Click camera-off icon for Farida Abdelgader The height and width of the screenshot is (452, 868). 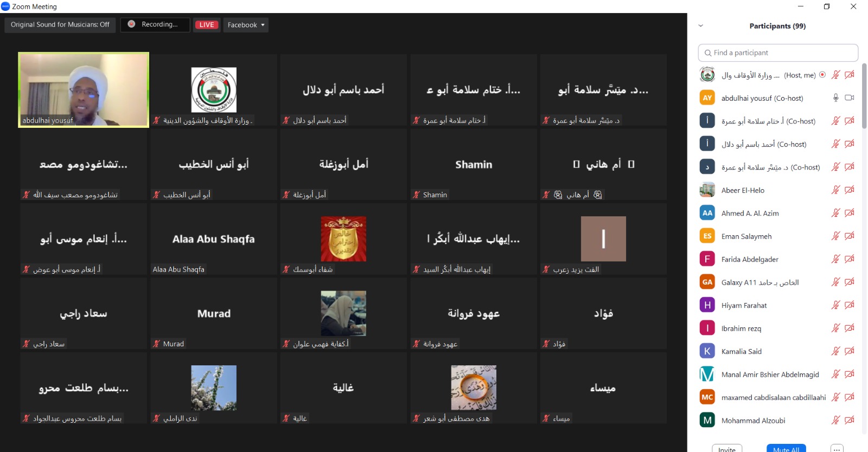click(850, 259)
